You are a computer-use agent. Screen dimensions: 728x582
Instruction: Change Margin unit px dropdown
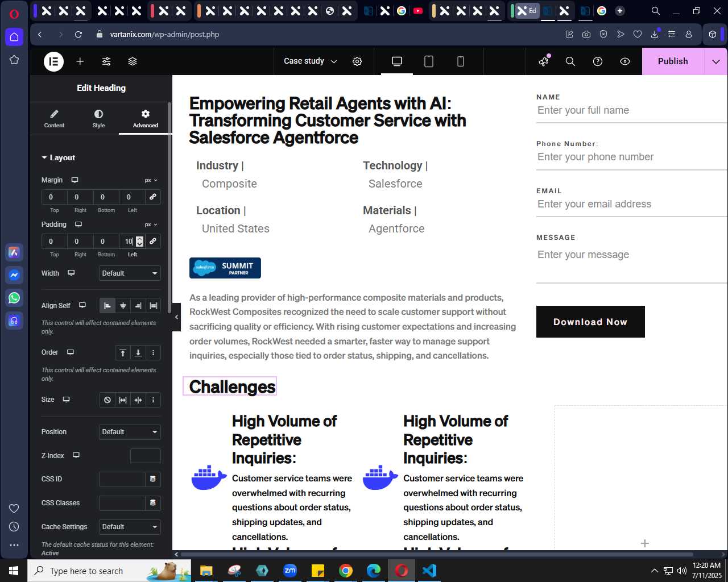click(x=151, y=180)
